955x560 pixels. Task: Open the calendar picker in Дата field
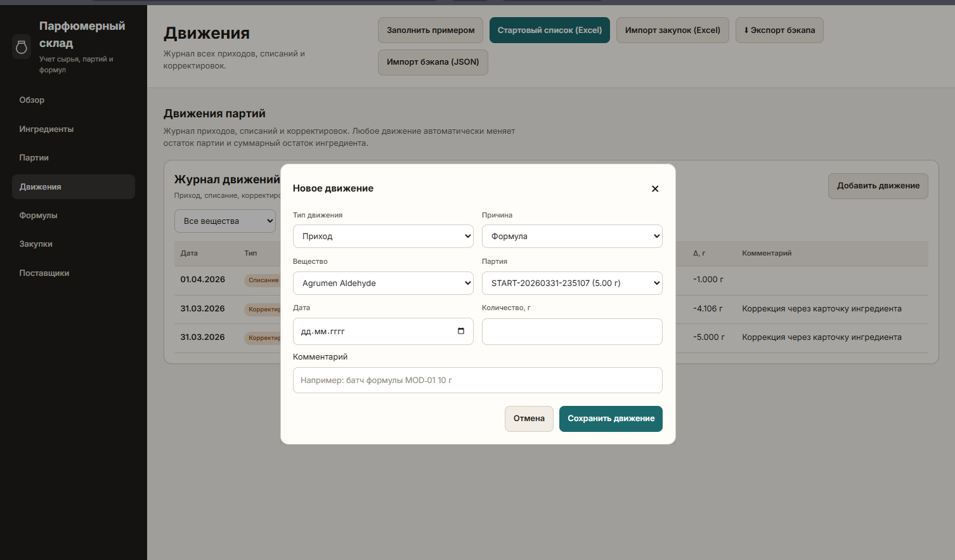click(x=460, y=331)
